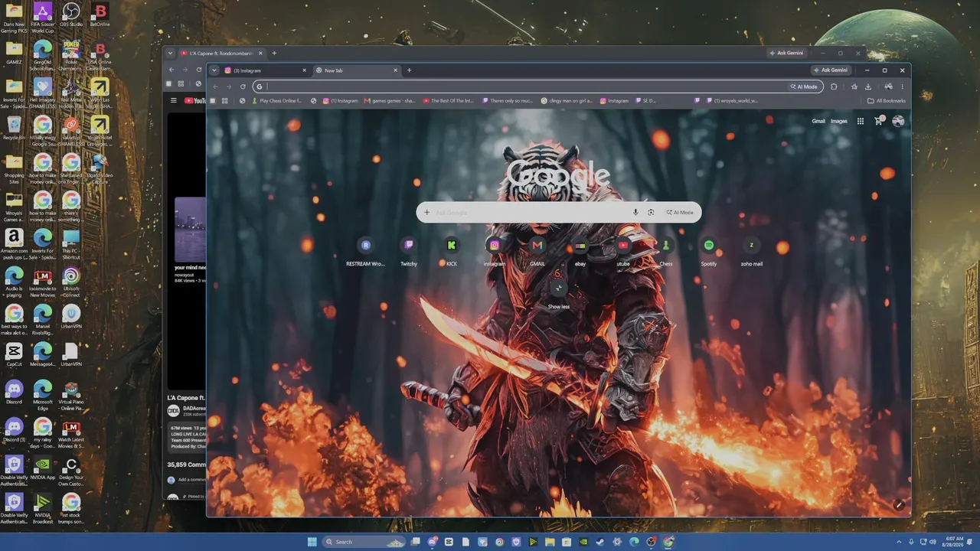Open the Recycle Bin on desktop
980x551 pixels.
(x=14, y=129)
